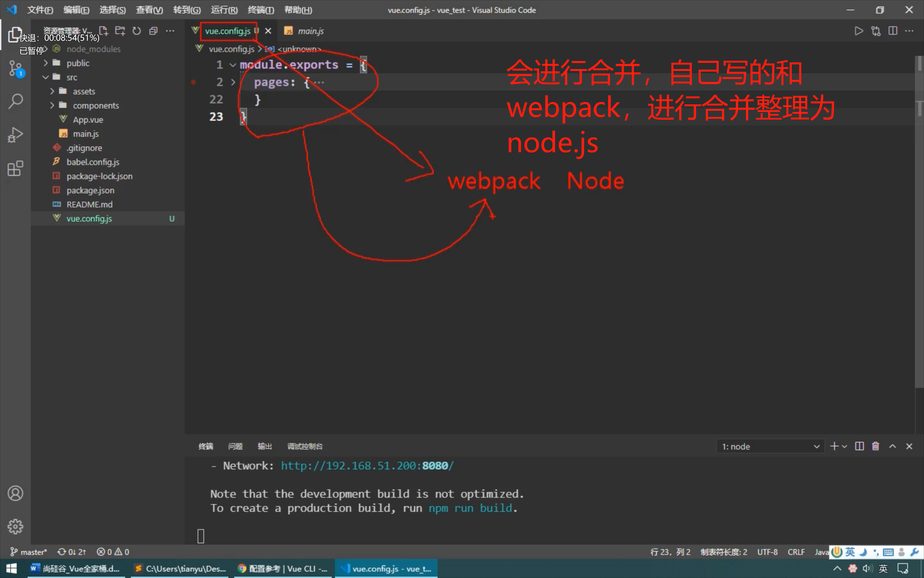Switch to the 调试控制台 panel tab
This screenshot has height=578, width=924.
305,446
